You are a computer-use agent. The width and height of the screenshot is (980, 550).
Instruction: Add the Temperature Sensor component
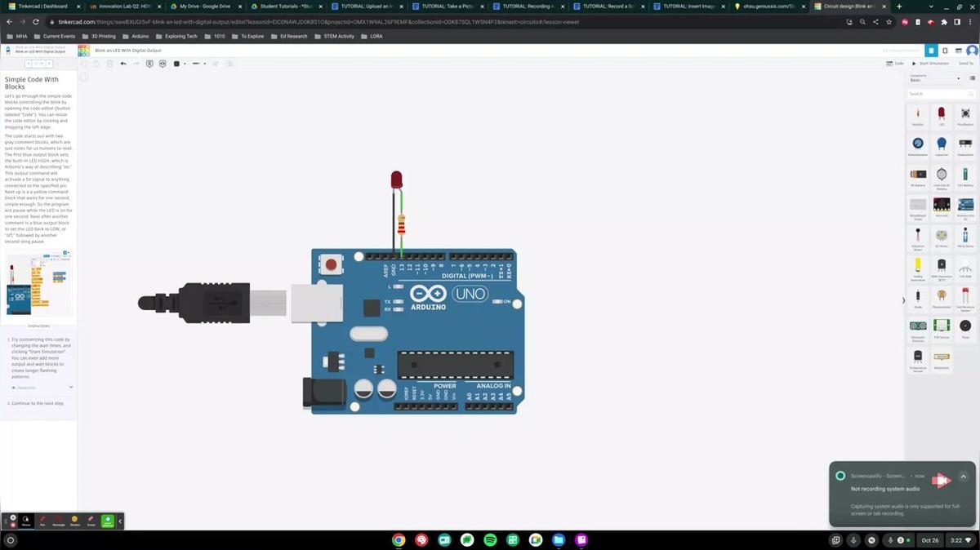[918, 360]
